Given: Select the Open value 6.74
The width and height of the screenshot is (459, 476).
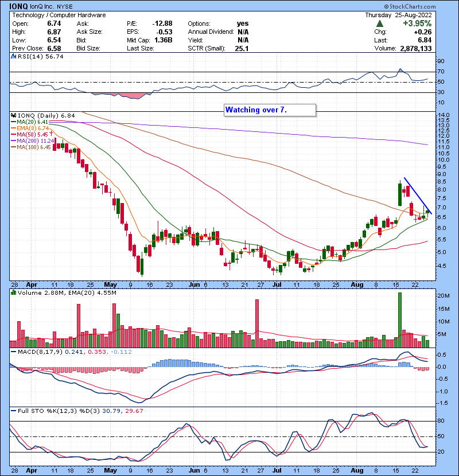Looking at the screenshot, I should tap(54, 24).
